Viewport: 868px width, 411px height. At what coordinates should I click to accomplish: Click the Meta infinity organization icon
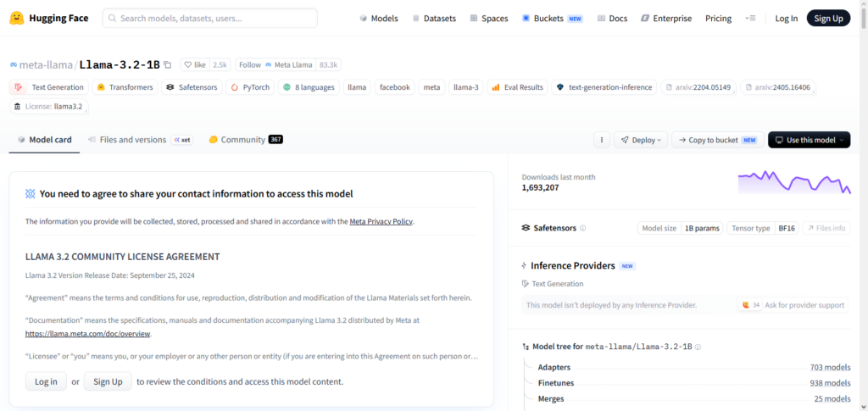14,64
